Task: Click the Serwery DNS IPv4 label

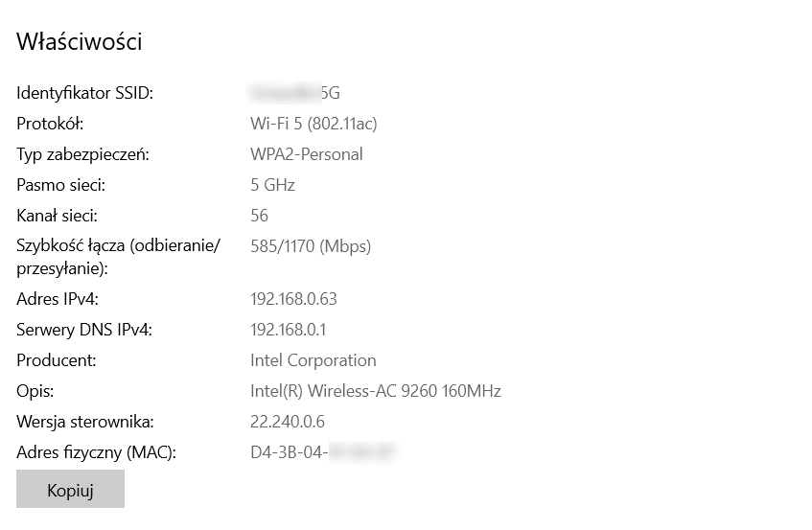Action: click(84, 330)
